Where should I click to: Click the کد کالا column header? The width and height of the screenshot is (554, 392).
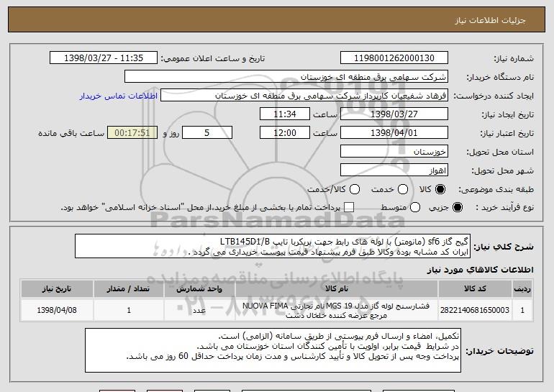click(475, 289)
